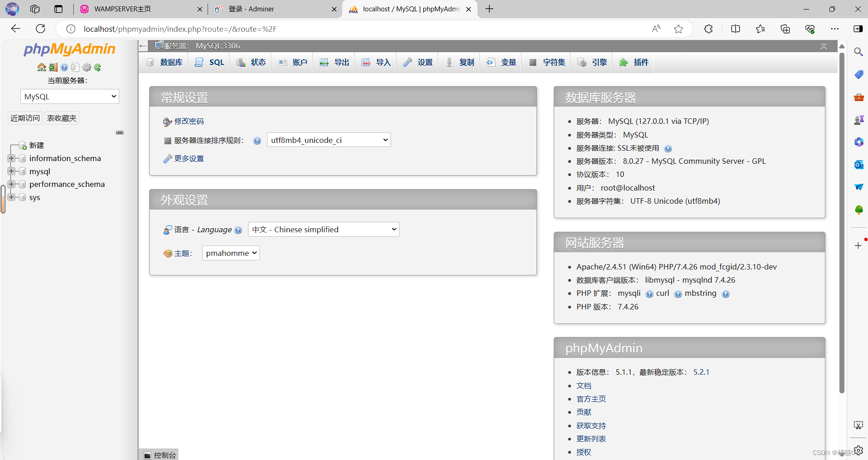Open Edge settings and more menu
868x460 pixels.
pyautogui.click(x=834, y=29)
